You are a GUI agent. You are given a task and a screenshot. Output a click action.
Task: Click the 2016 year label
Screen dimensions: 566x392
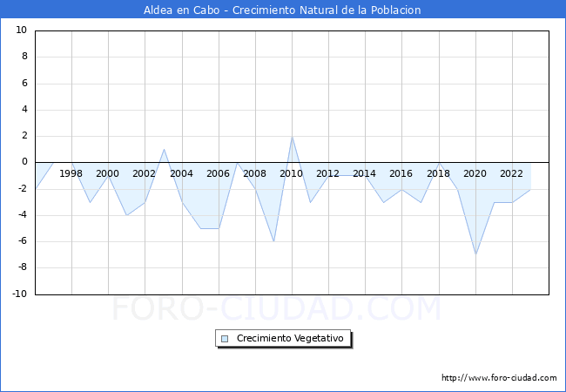(x=401, y=173)
